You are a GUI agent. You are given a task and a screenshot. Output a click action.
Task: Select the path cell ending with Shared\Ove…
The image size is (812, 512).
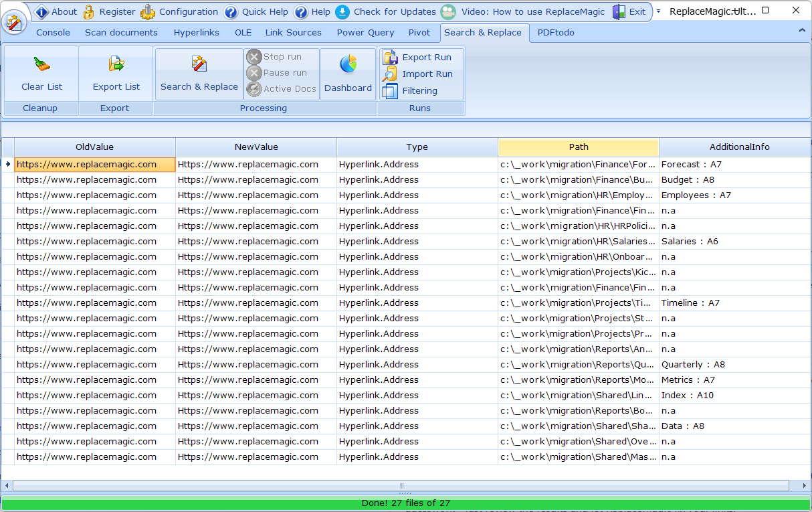tap(579, 442)
